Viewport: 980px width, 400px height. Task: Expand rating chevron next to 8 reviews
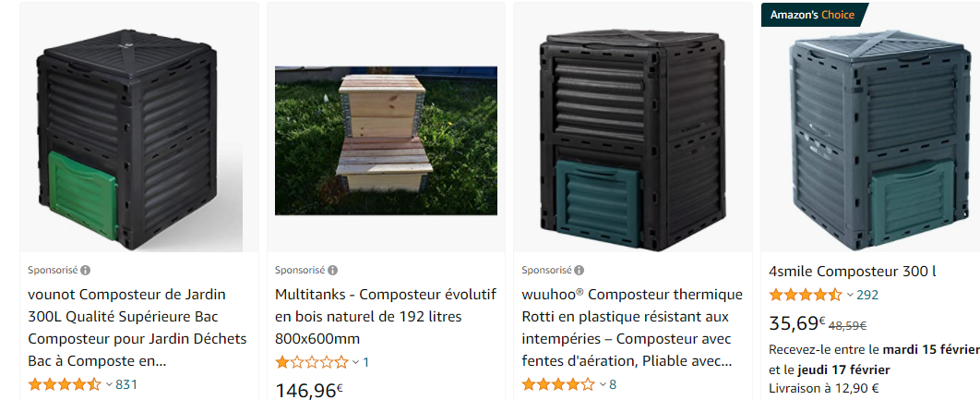[604, 384]
